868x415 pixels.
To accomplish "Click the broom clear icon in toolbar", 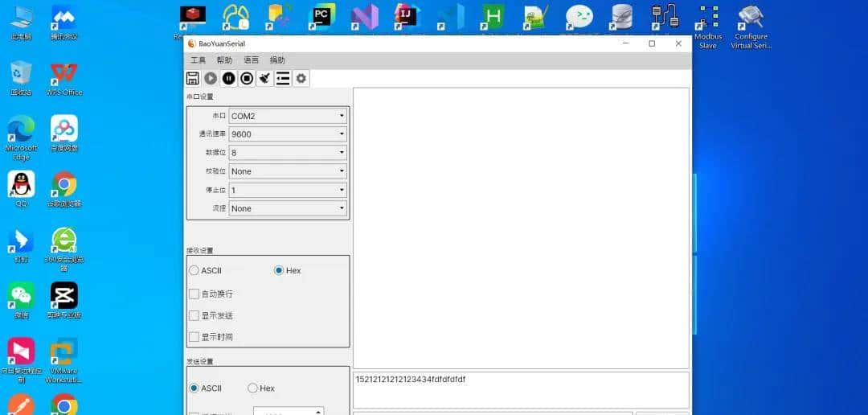I will 265,79.
